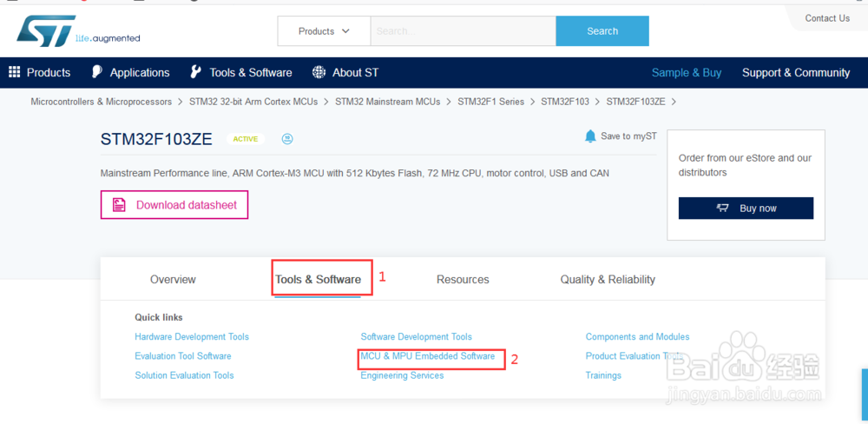
Task: Switch to the Overview tab
Action: pos(173,280)
